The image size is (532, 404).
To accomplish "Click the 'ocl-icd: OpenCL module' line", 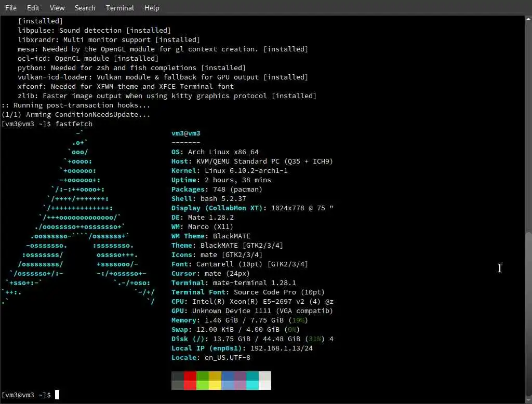I will coord(88,58).
